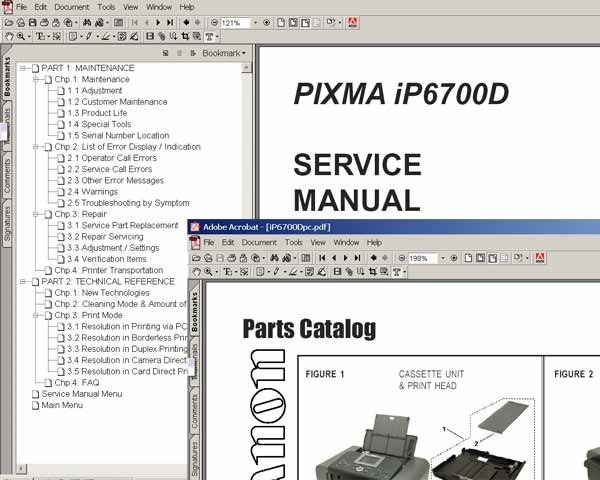Select Bookmarks tab in iP6700Dpc window
The height and width of the screenshot is (480, 600).
click(x=195, y=312)
